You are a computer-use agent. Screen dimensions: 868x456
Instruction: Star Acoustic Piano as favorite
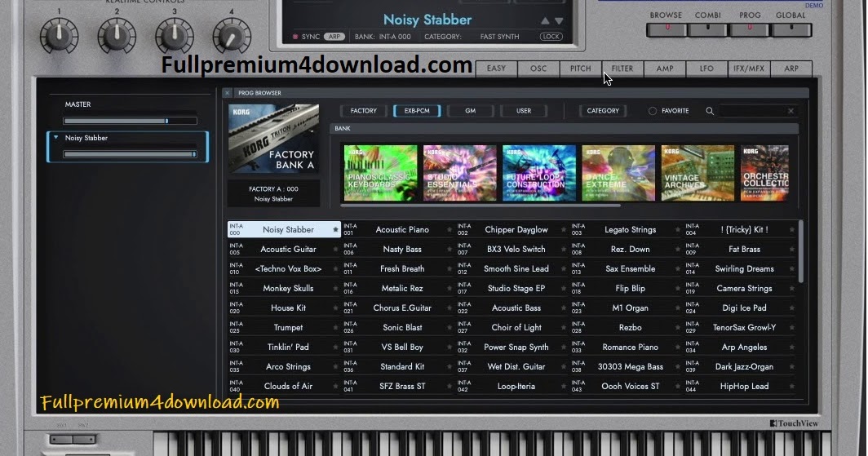coord(449,230)
